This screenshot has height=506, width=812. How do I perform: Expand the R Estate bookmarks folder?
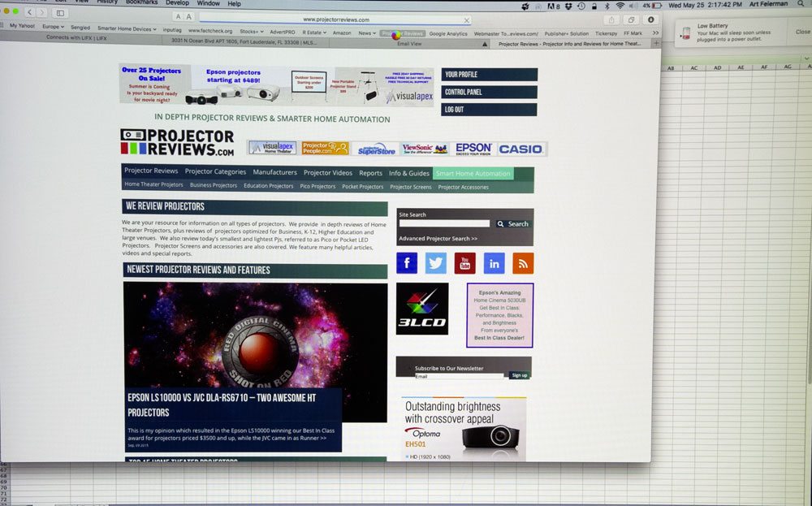[314, 32]
